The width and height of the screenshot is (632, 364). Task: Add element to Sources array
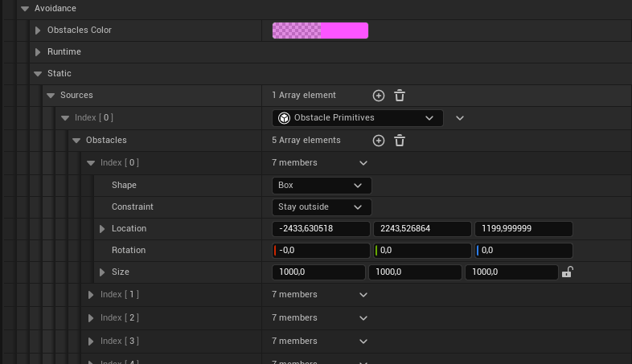pyautogui.click(x=379, y=96)
